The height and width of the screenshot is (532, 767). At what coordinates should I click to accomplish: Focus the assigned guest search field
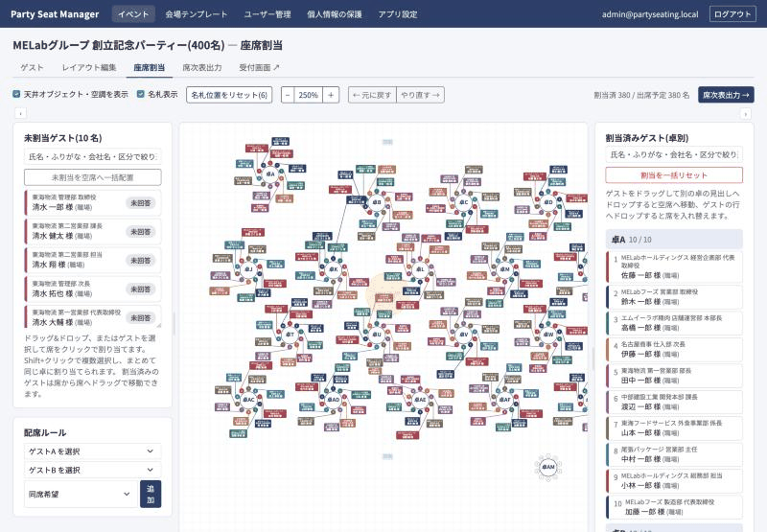pyautogui.click(x=674, y=154)
